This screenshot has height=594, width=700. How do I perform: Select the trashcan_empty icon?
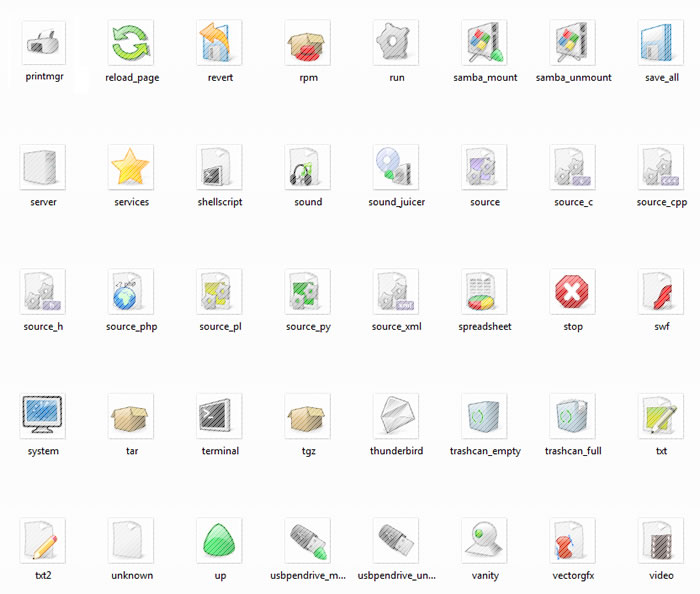point(484,416)
